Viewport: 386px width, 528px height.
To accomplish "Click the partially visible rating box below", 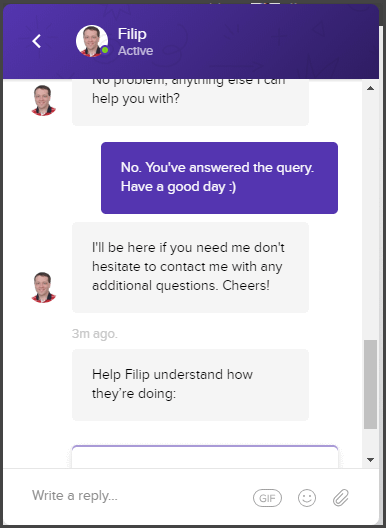I will pos(205,457).
